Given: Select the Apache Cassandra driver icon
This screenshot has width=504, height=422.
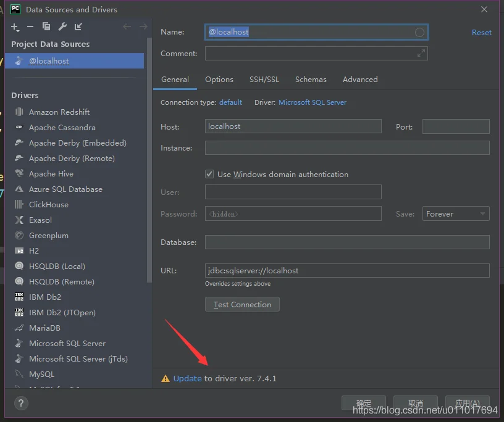Looking at the screenshot, I should click(x=19, y=127).
